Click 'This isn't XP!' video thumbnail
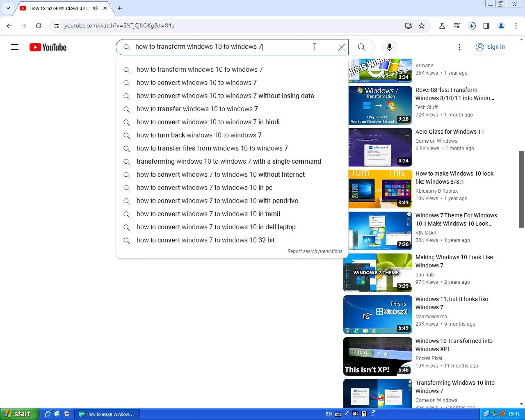525x420 pixels. pyautogui.click(x=378, y=356)
